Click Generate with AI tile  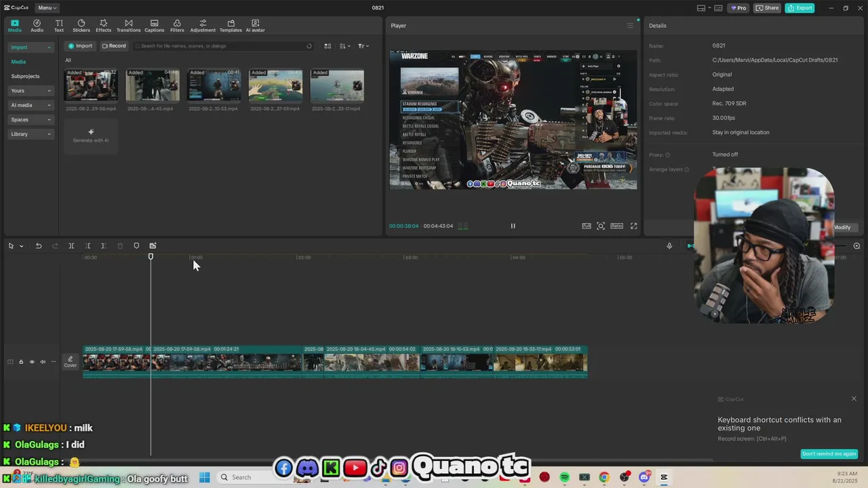point(91,136)
